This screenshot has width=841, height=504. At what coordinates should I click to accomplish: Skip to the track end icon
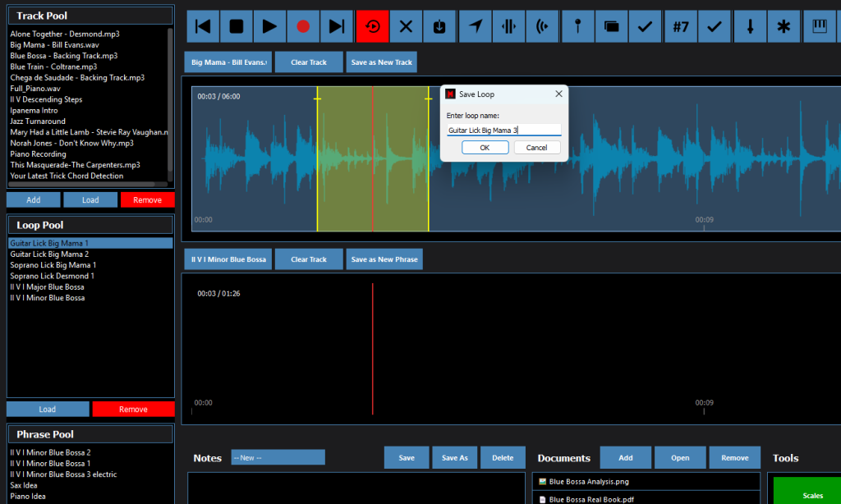click(x=337, y=26)
